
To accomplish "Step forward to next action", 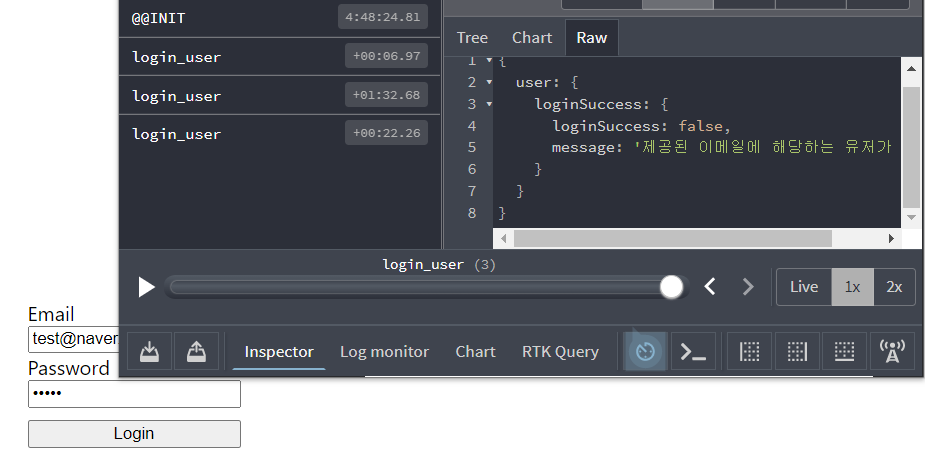I will click(747, 287).
